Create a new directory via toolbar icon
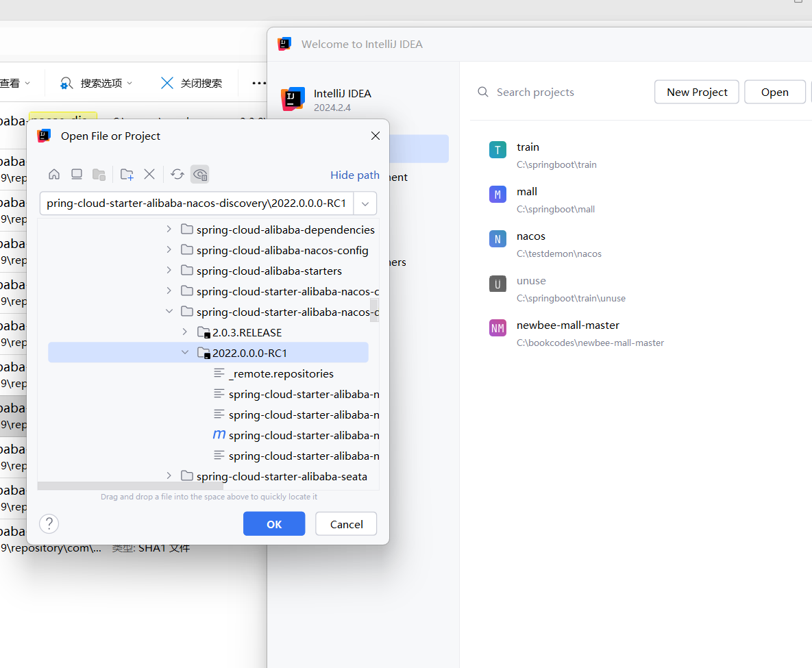The image size is (812, 668). [x=127, y=175]
